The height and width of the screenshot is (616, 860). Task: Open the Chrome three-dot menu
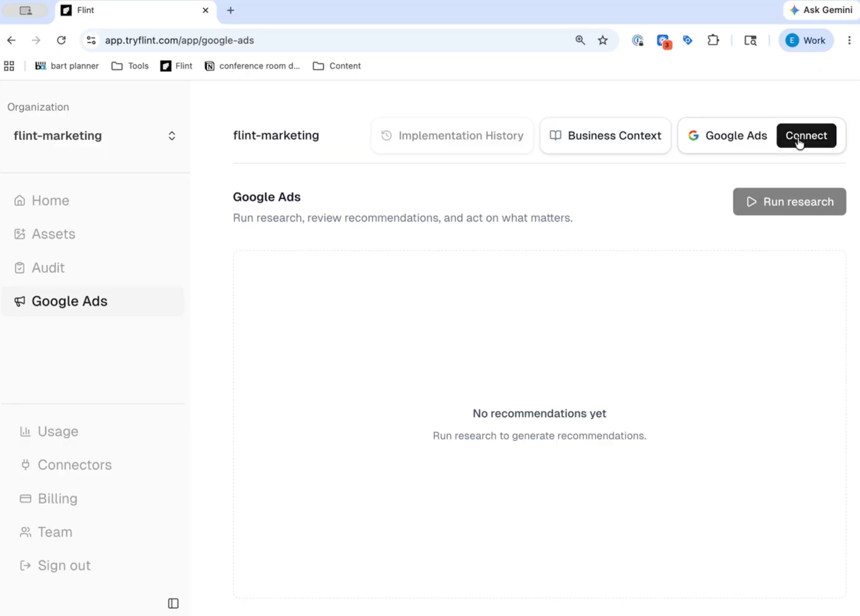tap(849, 40)
